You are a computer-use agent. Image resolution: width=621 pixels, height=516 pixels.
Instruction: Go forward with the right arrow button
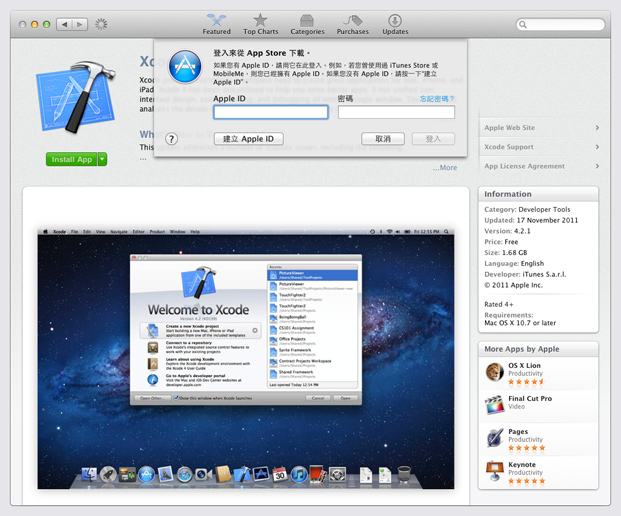click(80, 25)
